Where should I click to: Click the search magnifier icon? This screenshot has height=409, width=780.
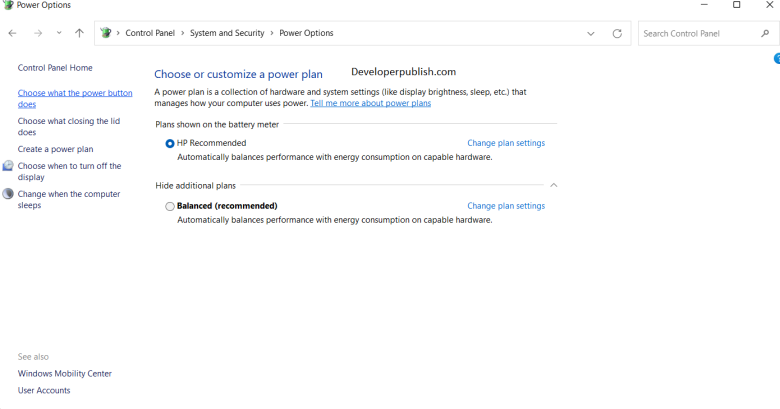click(x=765, y=33)
